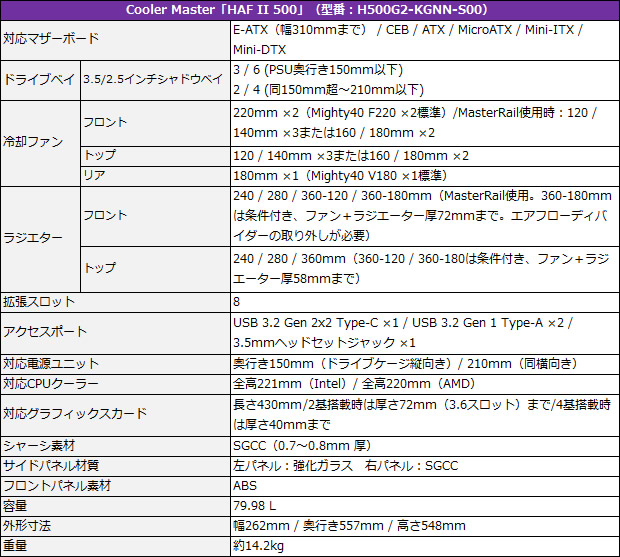The height and width of the screenshot is (557, 620).
Task: Select the 'リア' label cell
Action: pyautogui.click(x=155, y=176)
